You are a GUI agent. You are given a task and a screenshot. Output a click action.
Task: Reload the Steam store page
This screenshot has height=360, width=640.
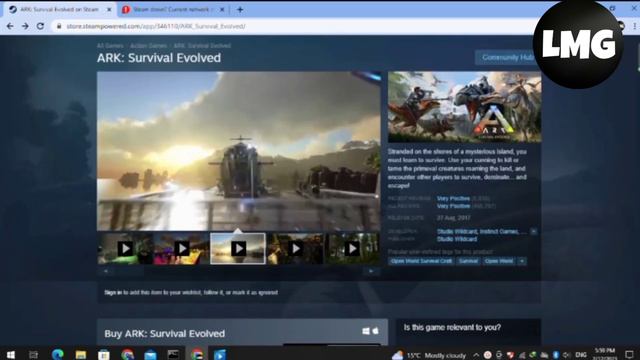click(40, 26)
